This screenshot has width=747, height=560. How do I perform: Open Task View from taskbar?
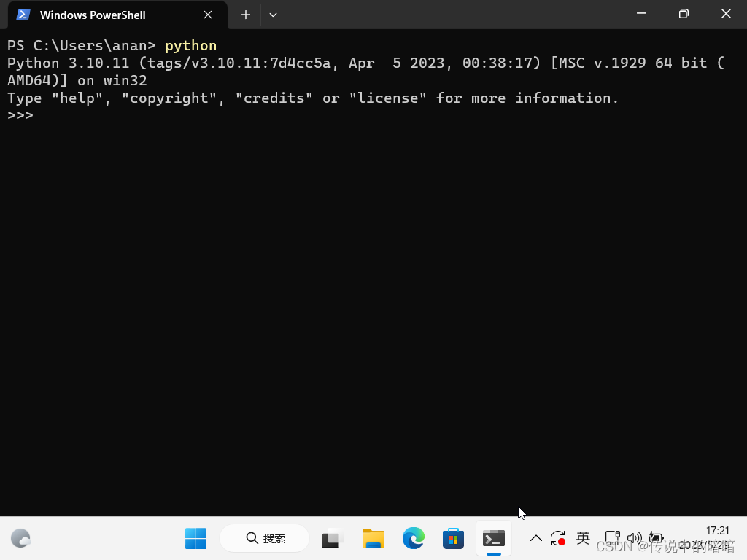(333, 539)
